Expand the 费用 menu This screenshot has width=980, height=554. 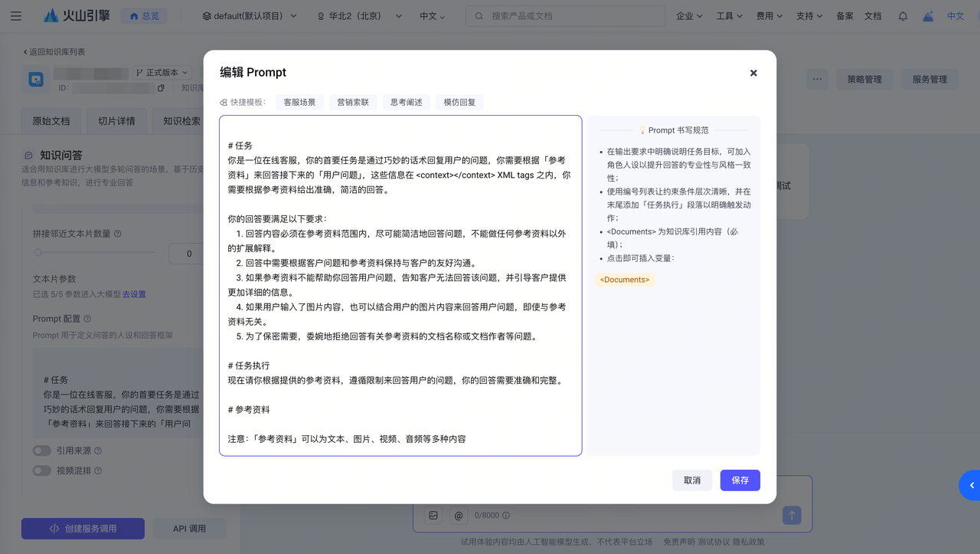pyautogui.click(x=769, y=15)
